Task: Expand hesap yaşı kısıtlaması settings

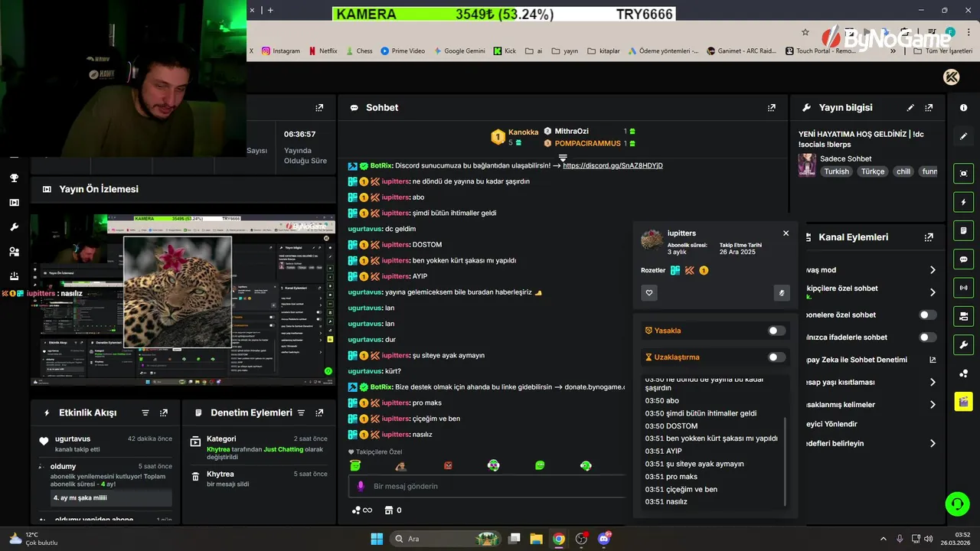Action: coord(933,382)
